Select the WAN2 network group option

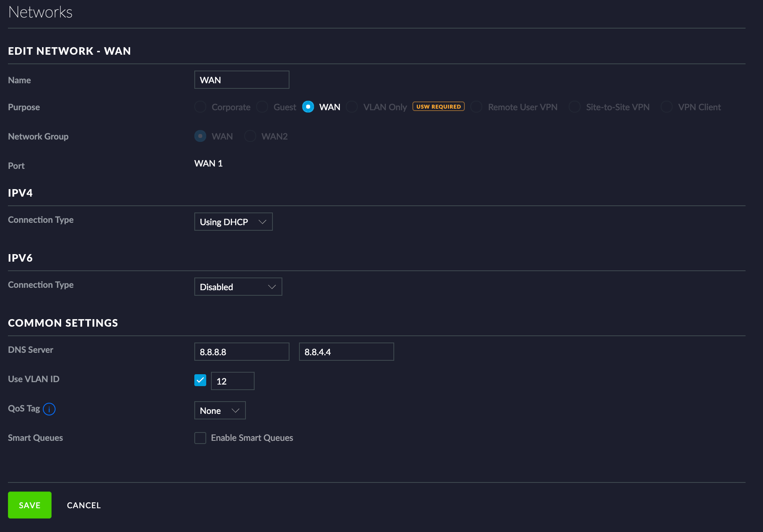tap(251, 136)
